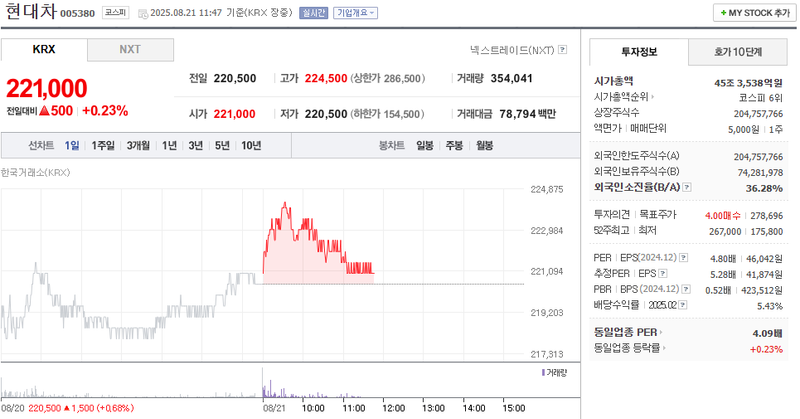Click the green plus icon in MY STOCK 추가
Screen dimensions: 800x419
723,13
